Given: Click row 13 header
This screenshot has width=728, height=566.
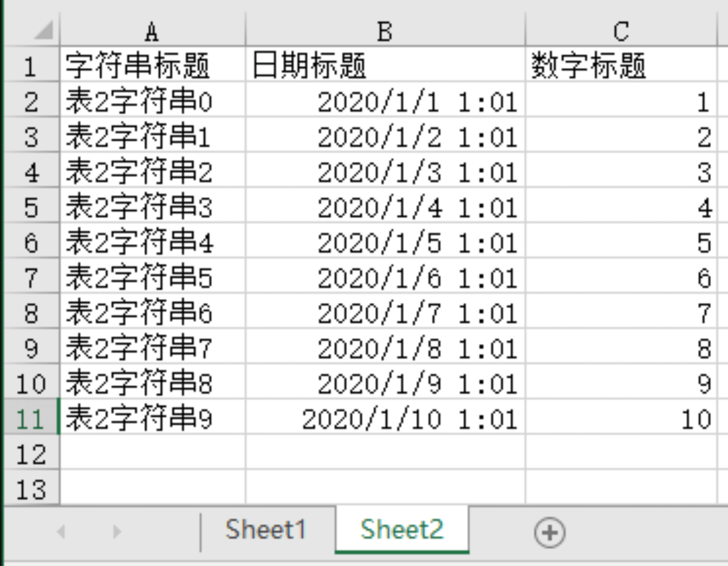Looking at the screenshot, I should (x=31, y=490).
